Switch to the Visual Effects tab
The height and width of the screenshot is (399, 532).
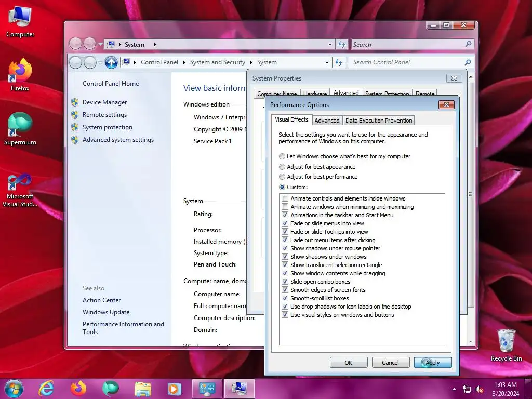[291, 119]
